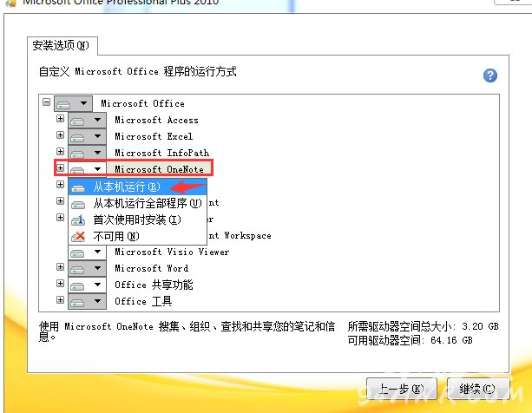Viewport: 532px width, 413px height.
Task: Click the drive icon of 从本机运行(R)
Action: point(78,188)
